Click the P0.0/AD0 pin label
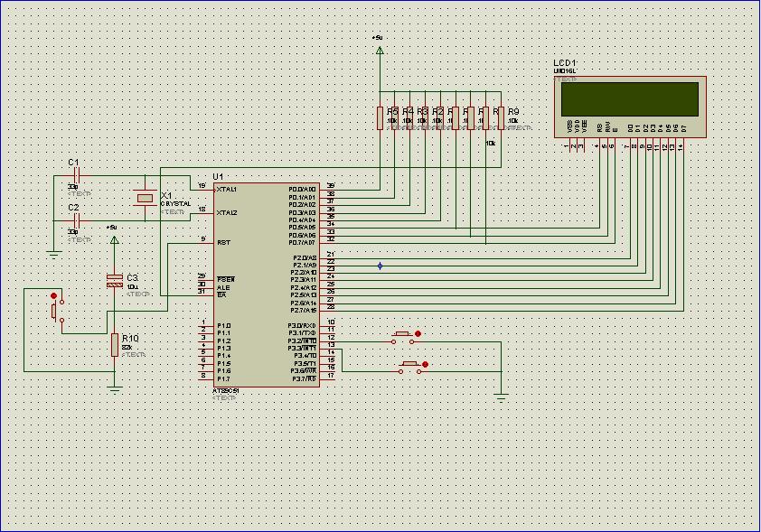The height and width of the screenshot is (532, 761). click(x=302, y=190)
